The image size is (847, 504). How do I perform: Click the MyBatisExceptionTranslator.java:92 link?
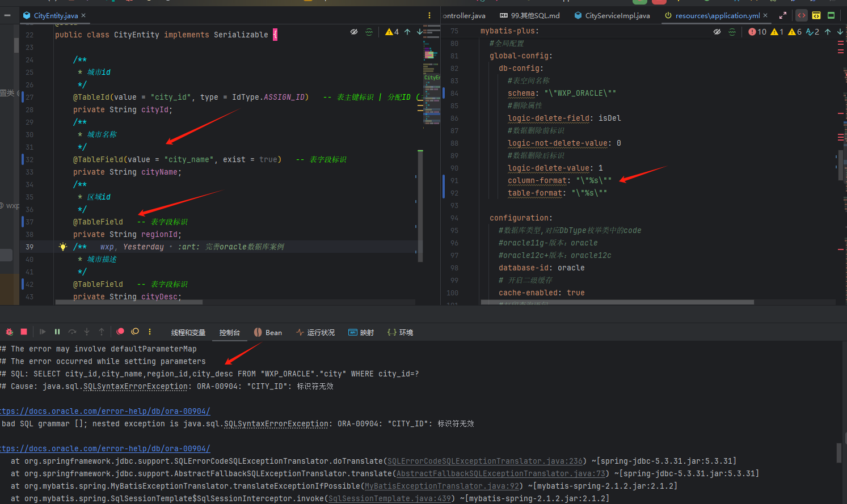(442, 486)
